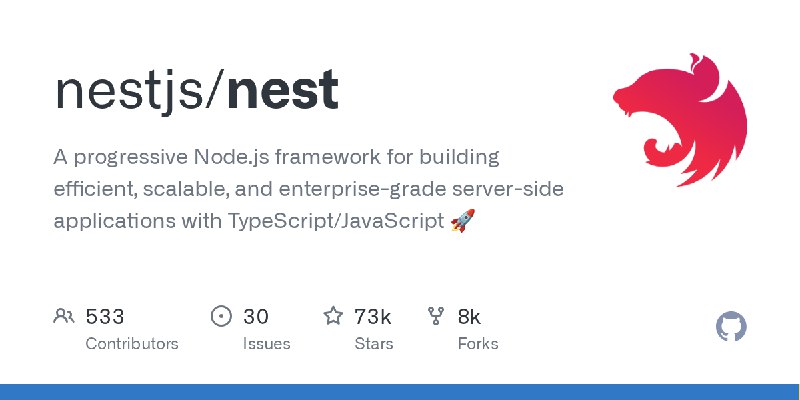Click the 8k forks count
Image resolution: width=800 pixels, height=400 pixels.
pos(469,317)
